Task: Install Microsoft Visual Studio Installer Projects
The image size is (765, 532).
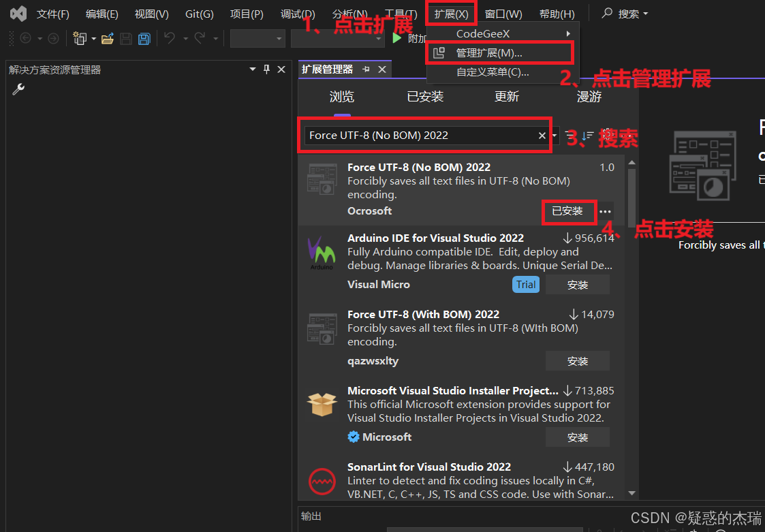Action: 578,438
